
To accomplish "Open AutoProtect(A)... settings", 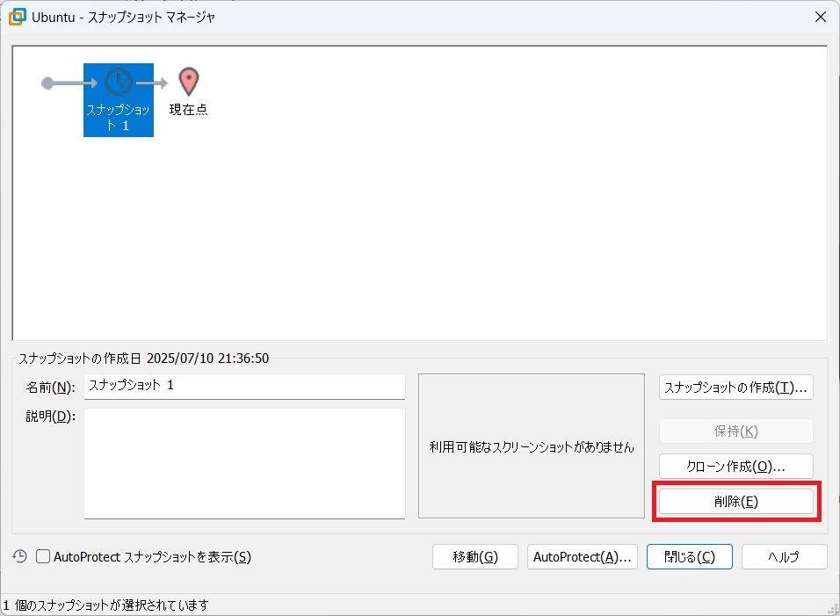I will click(x=583, y=557).
